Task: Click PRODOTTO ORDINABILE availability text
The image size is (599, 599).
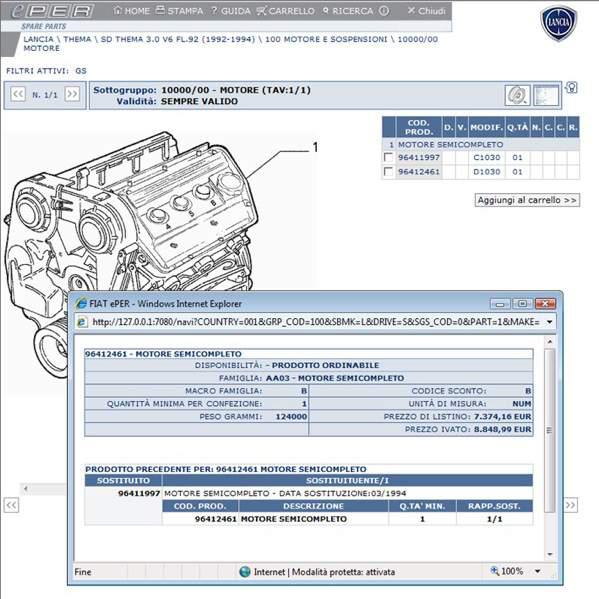Action: (325, 365)
